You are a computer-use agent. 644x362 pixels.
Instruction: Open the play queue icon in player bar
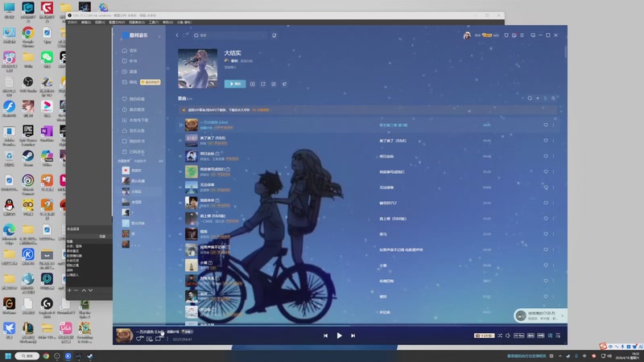558,335
